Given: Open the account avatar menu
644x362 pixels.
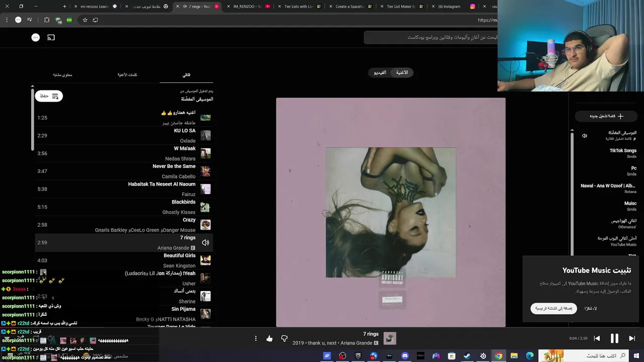Looking at the screenshot, I should click(35, 37).
